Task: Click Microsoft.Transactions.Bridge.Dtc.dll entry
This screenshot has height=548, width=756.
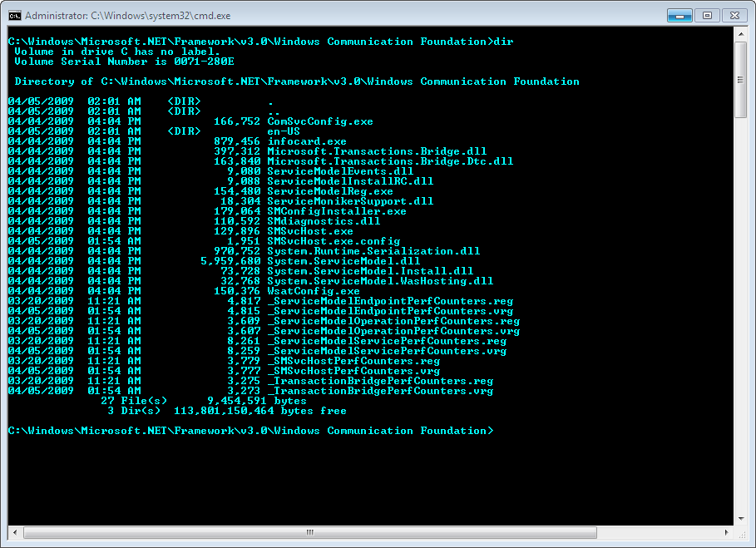Action: click(390, 161)
